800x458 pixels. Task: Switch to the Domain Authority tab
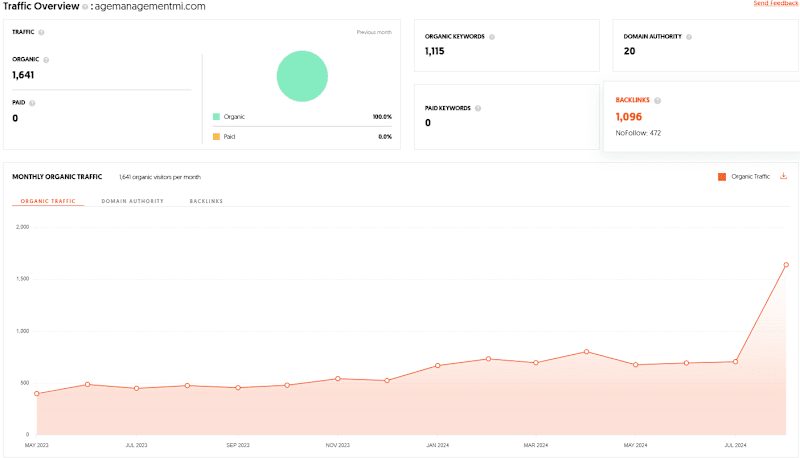pyautogui.click(x=133, y=201)
